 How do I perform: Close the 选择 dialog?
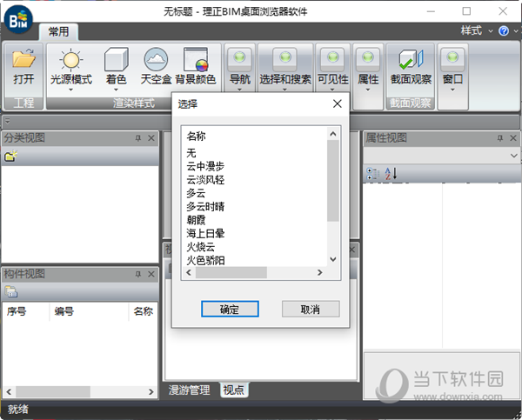(x=338, y=103)
